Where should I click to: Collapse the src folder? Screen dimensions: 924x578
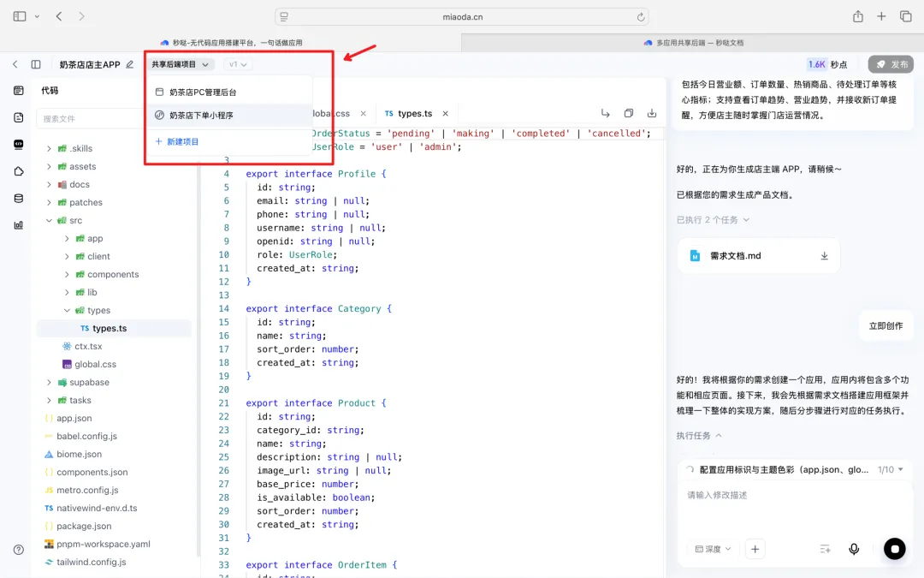(49, 221)
